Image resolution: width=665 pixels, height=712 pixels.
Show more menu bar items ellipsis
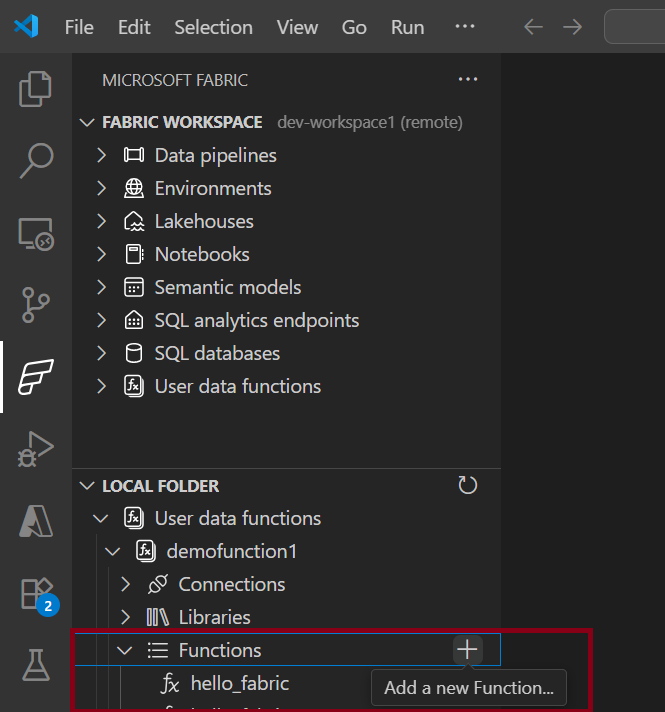[465, 26]
